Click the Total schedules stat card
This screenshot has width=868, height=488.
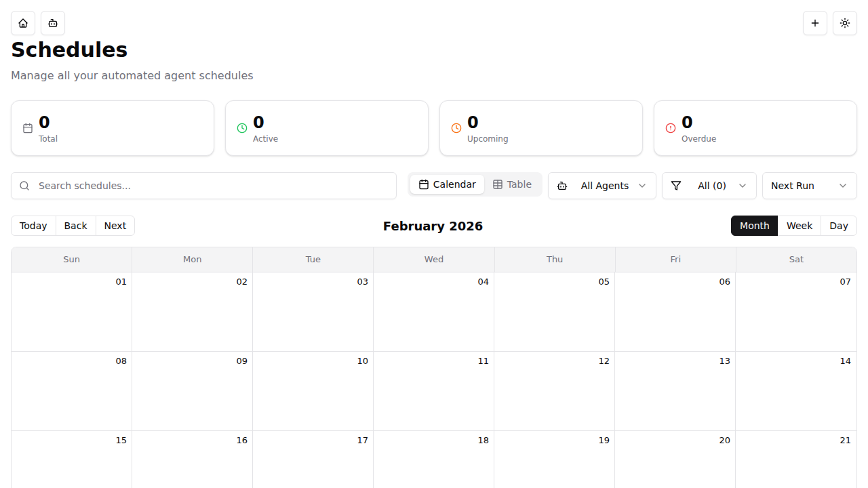pos(113,128)
